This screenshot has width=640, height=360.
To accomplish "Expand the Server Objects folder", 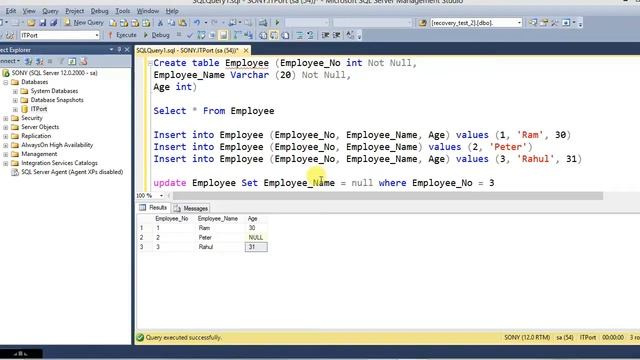I will pos(6,127).
